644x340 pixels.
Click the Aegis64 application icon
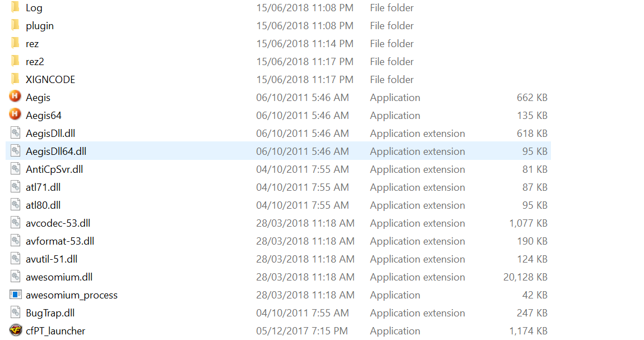pyautogui.click(x=15, y=114)
